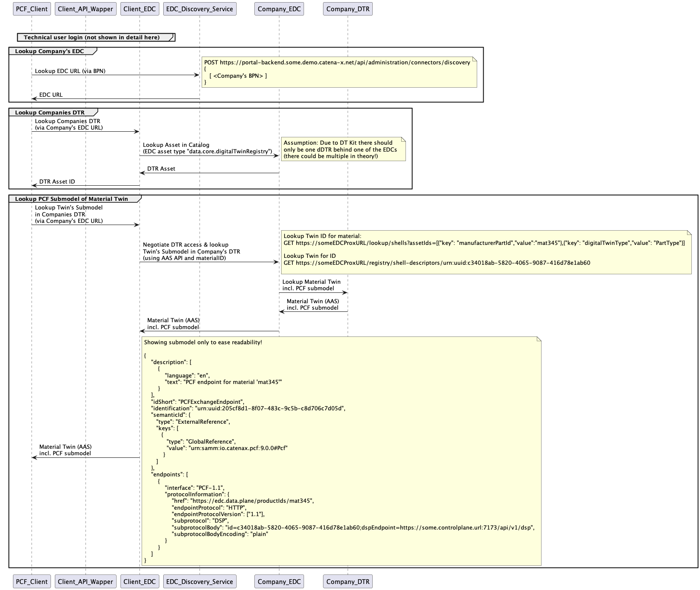700x590 pixels.
Task: Select the top Client_API_Wapper participant box
Action: pos(86,9)
